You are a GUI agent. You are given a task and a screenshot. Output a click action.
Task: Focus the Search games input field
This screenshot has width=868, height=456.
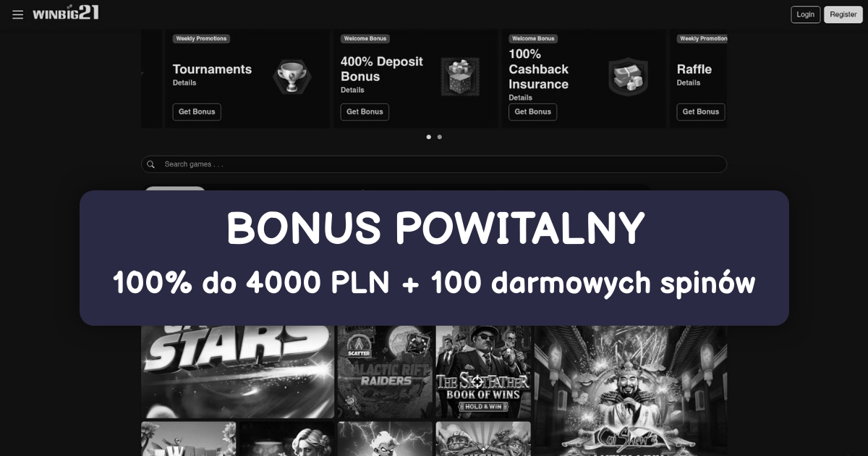[434, 164]
